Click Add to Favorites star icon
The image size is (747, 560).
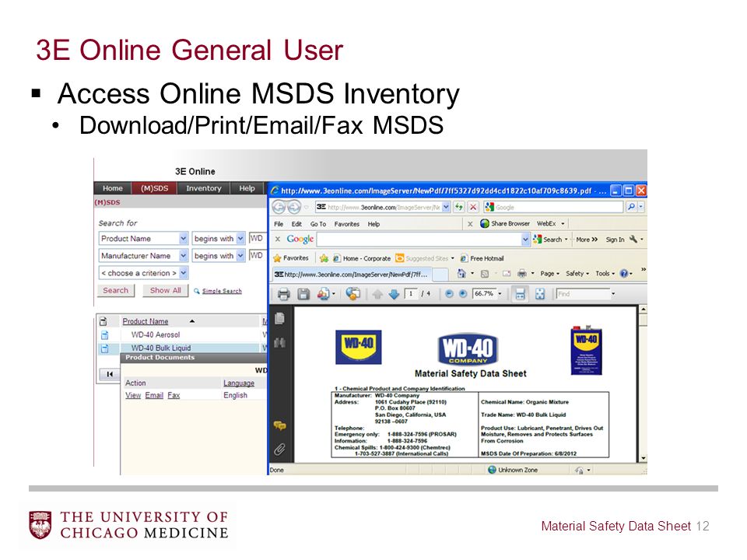point(324,258)
